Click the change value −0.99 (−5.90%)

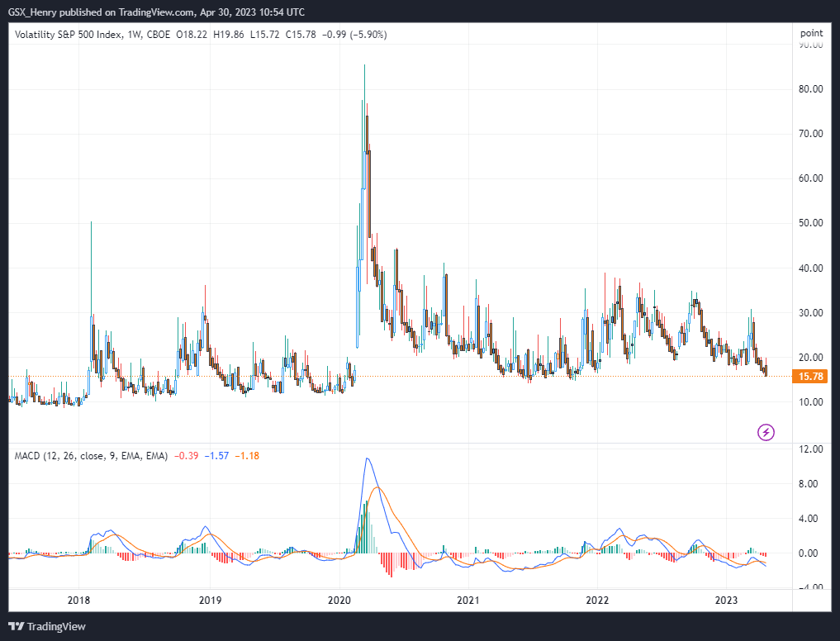(354, 35)
